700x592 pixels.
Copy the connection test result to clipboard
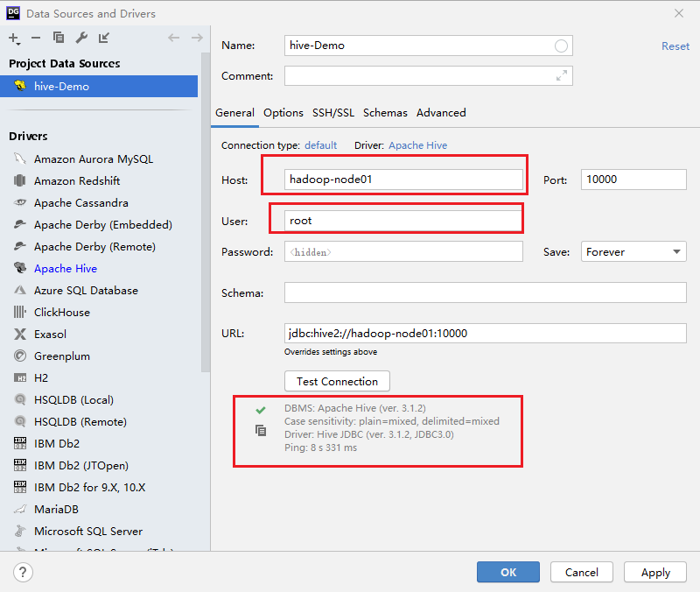tap(261, 430)
